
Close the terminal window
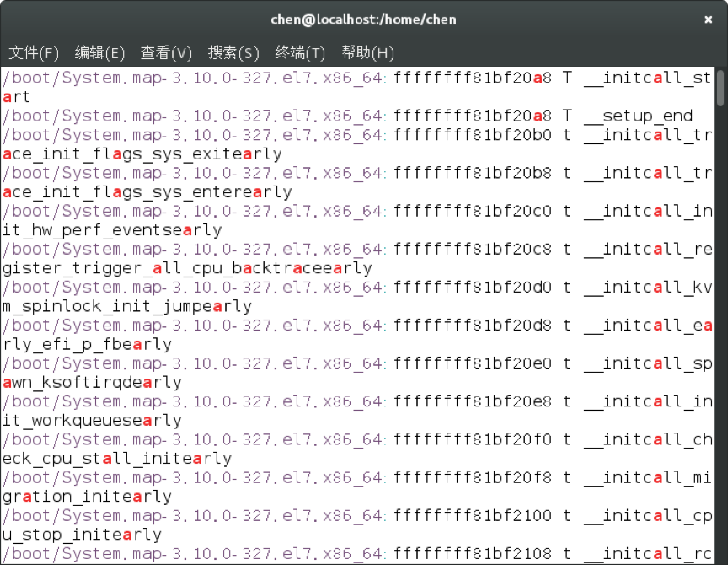[x=706, y=19]
